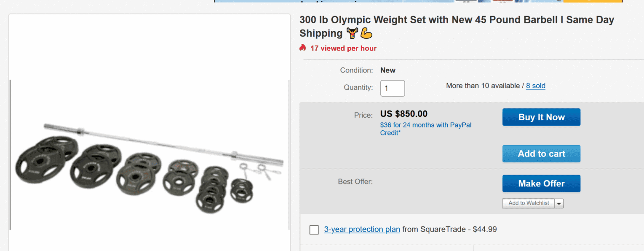Click the Add to Watchlist button

(x=529, y=203)
